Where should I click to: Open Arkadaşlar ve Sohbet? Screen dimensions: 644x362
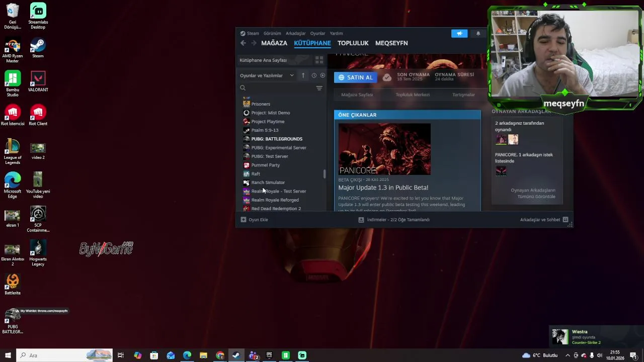(544, 220)
